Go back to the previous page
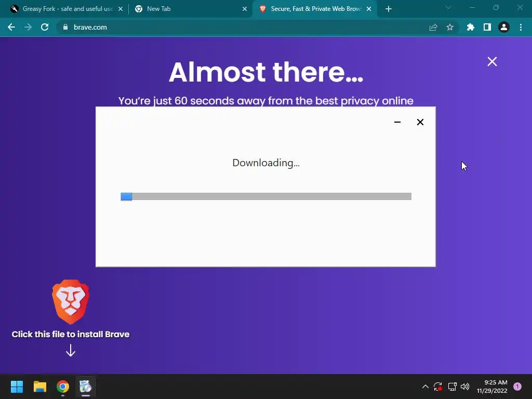 11,27
